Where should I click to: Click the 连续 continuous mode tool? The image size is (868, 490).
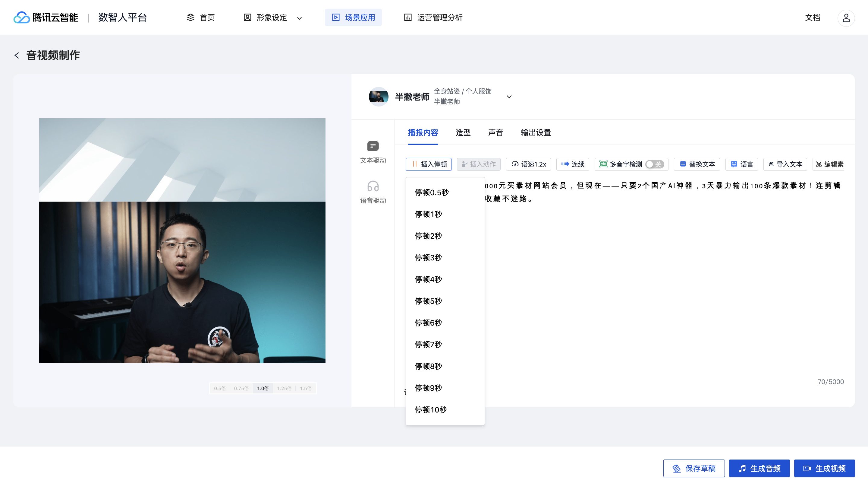tap(573, 164)
